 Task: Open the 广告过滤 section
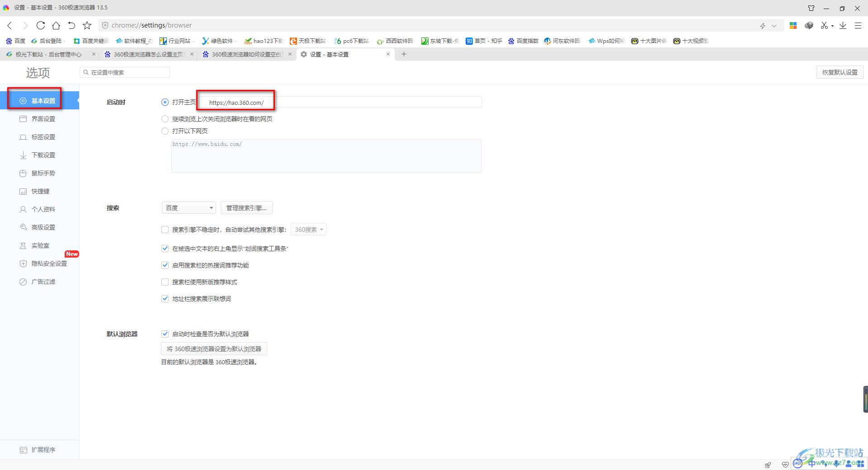pos(40,282)
